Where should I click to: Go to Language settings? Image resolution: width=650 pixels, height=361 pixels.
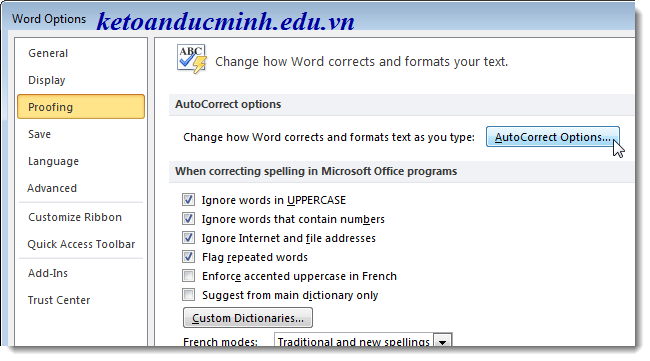click(53, 161)
